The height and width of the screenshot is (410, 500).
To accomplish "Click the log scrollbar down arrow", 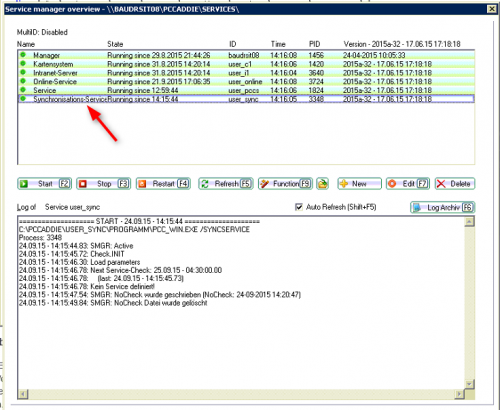I will [469, 384].
